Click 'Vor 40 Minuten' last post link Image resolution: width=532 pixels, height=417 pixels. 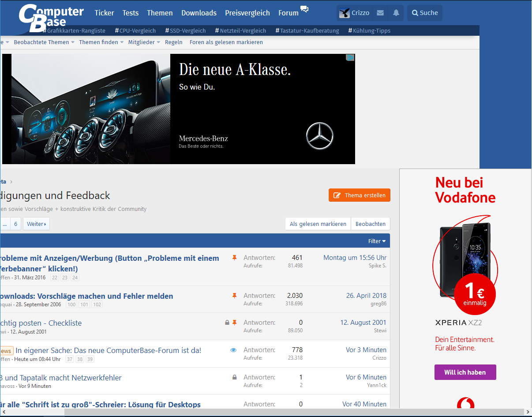pyautogui.click(x=364, y=404)
